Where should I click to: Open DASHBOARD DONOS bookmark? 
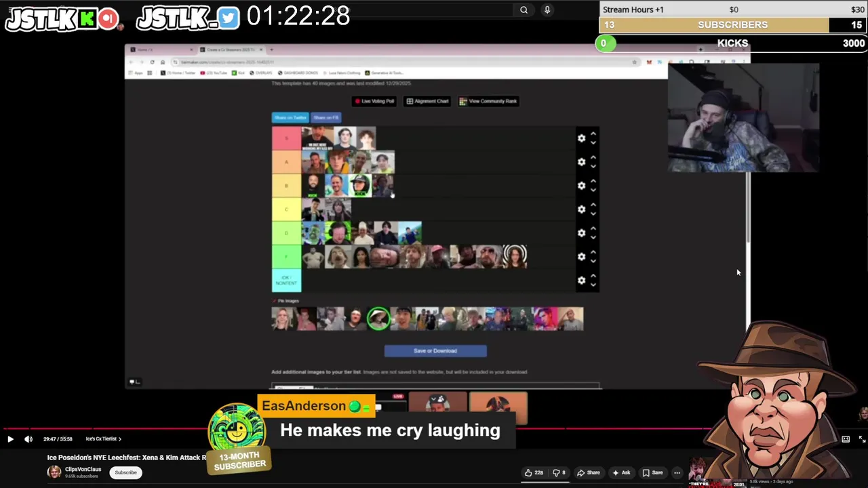click(297, 73)
